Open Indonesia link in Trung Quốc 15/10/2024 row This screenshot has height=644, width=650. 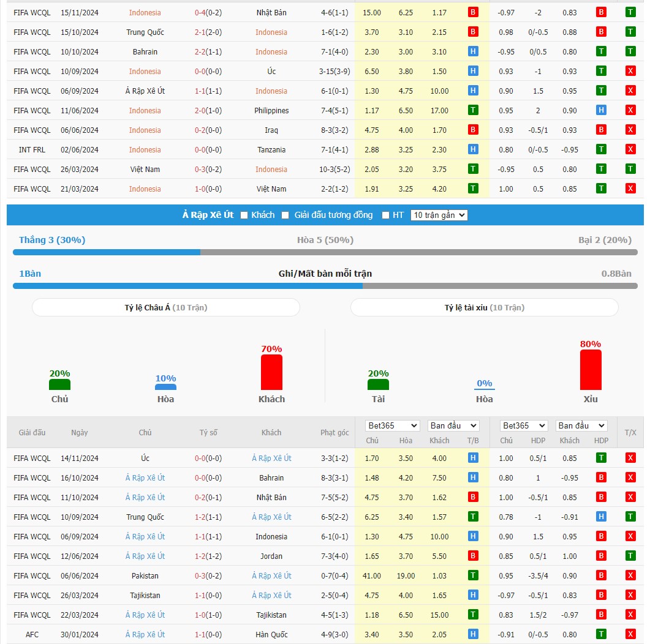pos(271,32)
